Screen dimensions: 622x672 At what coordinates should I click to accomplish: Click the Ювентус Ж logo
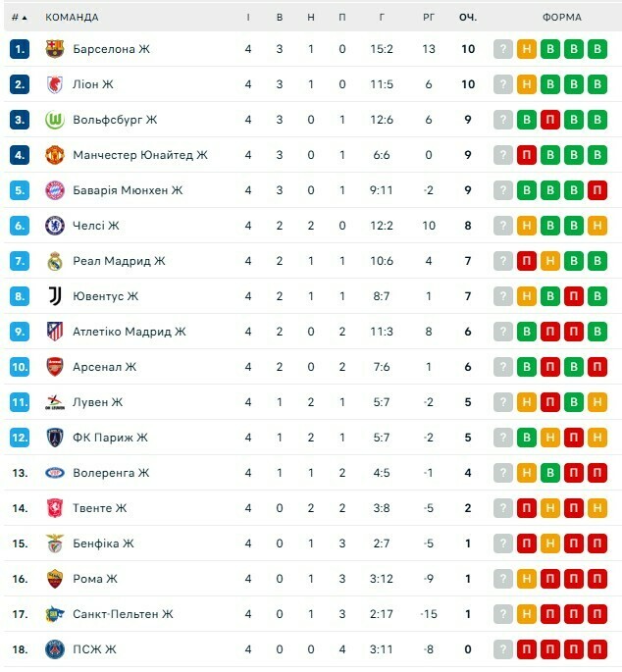click(x=55, y=296)
